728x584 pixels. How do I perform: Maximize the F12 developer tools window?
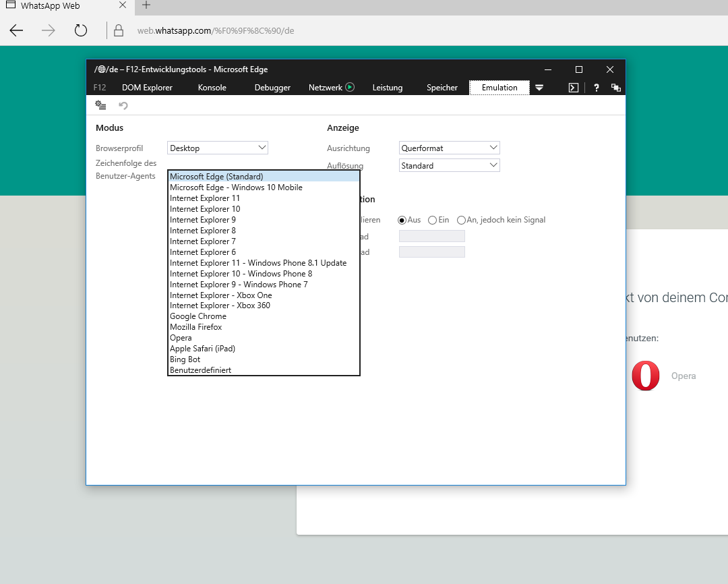point(579,69)
